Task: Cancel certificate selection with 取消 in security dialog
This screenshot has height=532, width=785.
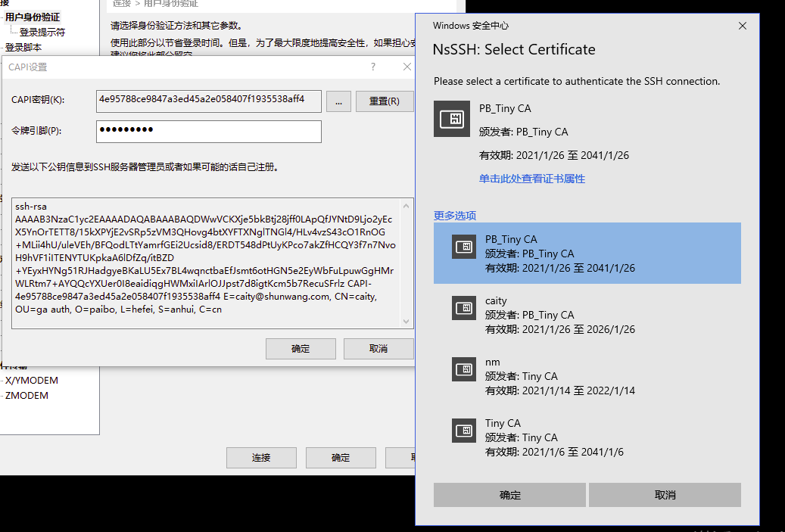Action: (665, 495)
